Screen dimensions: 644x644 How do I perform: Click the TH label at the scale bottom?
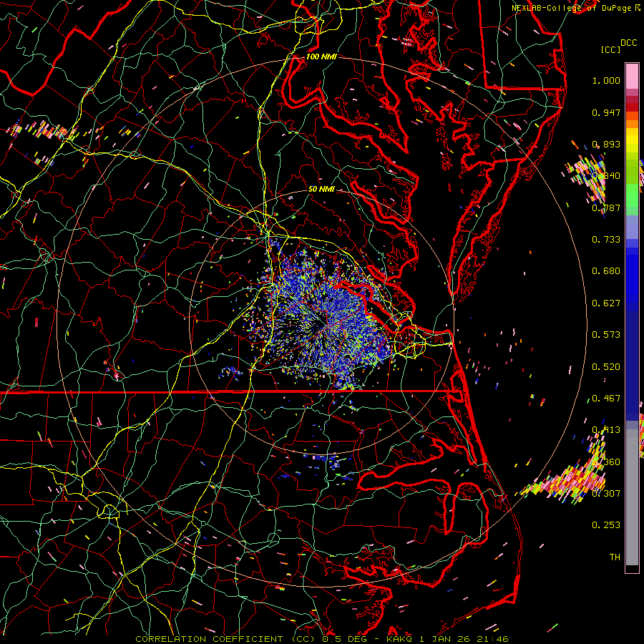click(x=615, y=557)
